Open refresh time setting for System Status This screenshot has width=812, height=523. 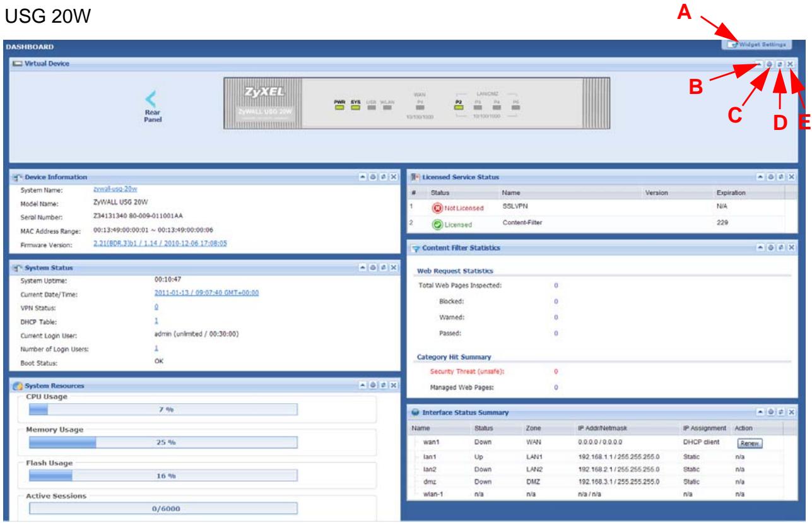pos(373,268)
